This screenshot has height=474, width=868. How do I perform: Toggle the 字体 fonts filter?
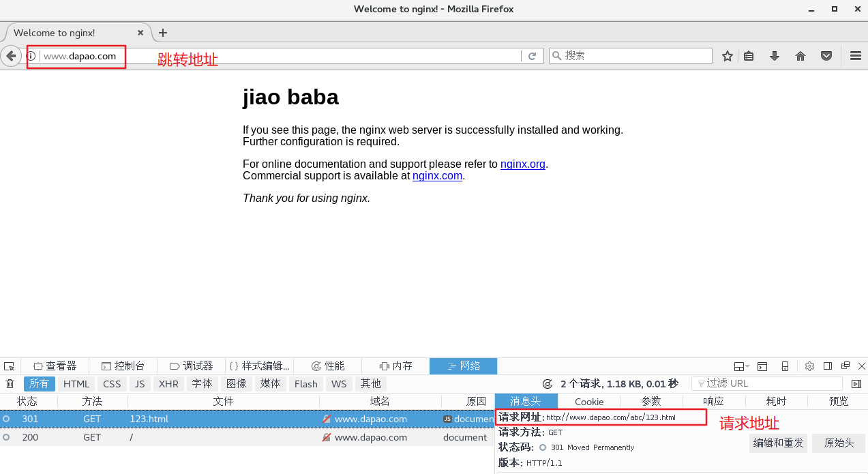click(202, 384)
